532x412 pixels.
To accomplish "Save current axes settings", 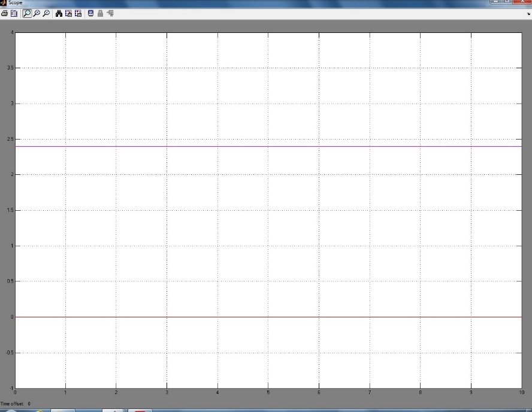I will click(x=68, y=14).
